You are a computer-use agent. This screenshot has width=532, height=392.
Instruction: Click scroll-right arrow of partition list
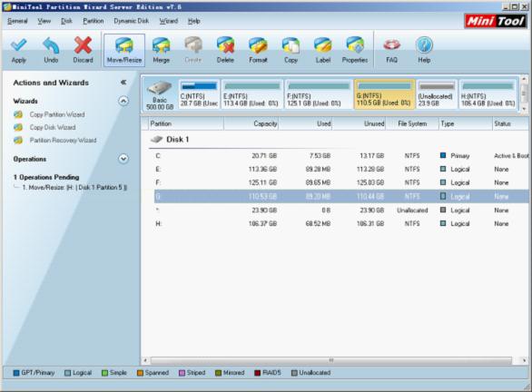click(524, 361)
